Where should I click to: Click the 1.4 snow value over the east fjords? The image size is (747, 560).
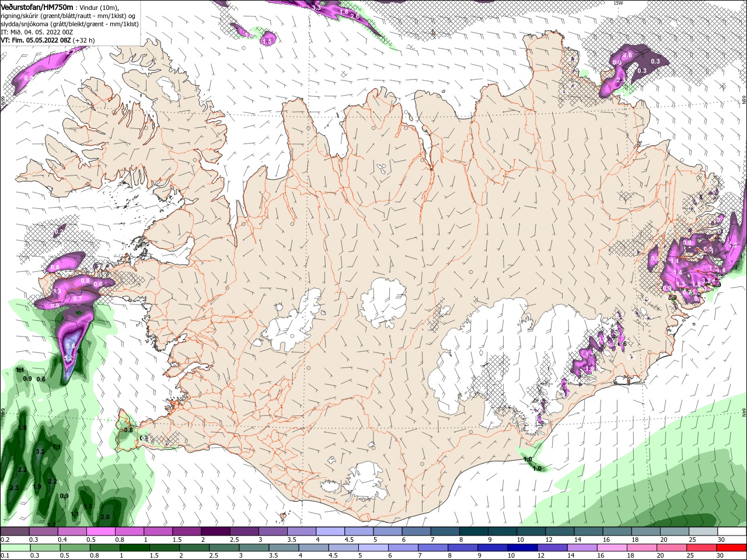678,272
